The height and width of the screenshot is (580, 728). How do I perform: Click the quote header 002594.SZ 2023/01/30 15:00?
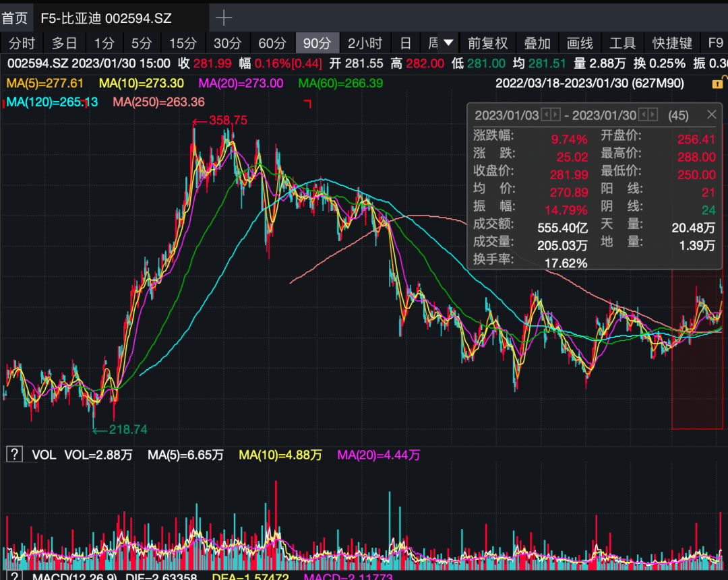tap(89, 63)
